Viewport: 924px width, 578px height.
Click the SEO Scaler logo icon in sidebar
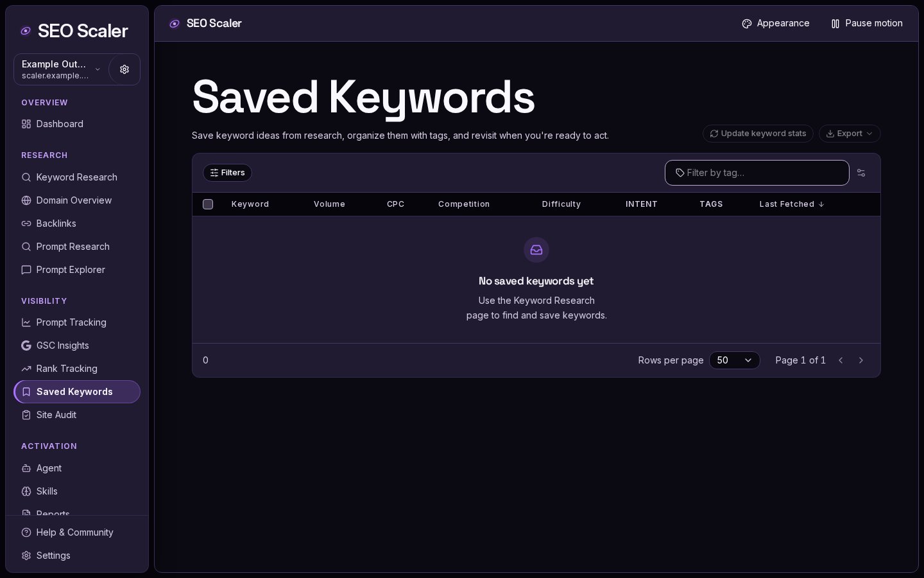tap(26, 31)
